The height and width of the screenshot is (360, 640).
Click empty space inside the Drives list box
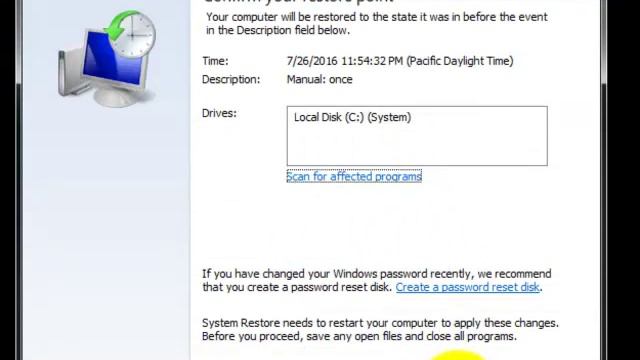[x=417, y=147]
